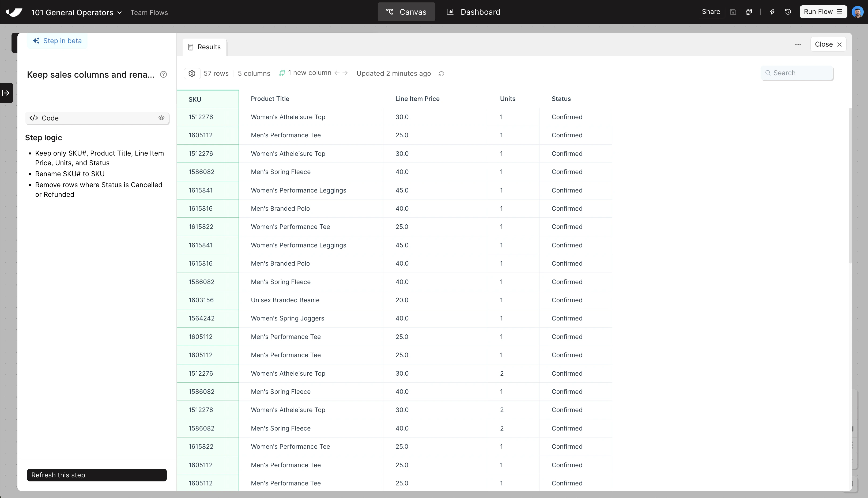The image size is (868, 498).
Task: Go to next new column arrow
Action: click(x=345, y=73)
